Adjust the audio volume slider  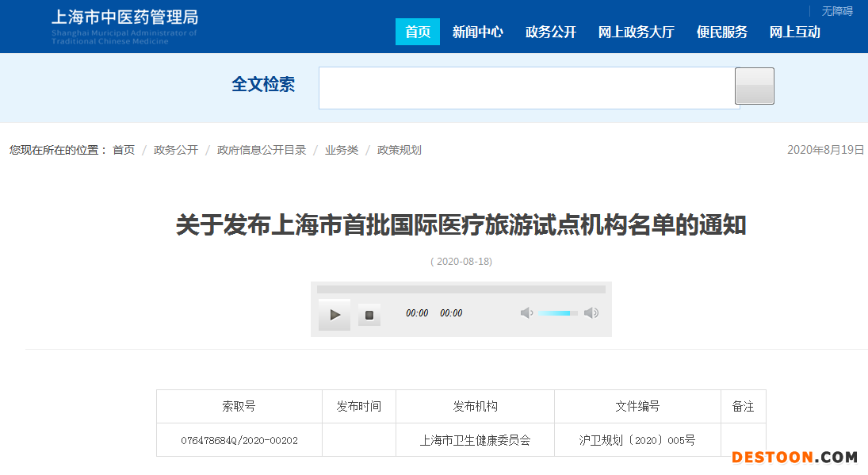click(558, 313)
